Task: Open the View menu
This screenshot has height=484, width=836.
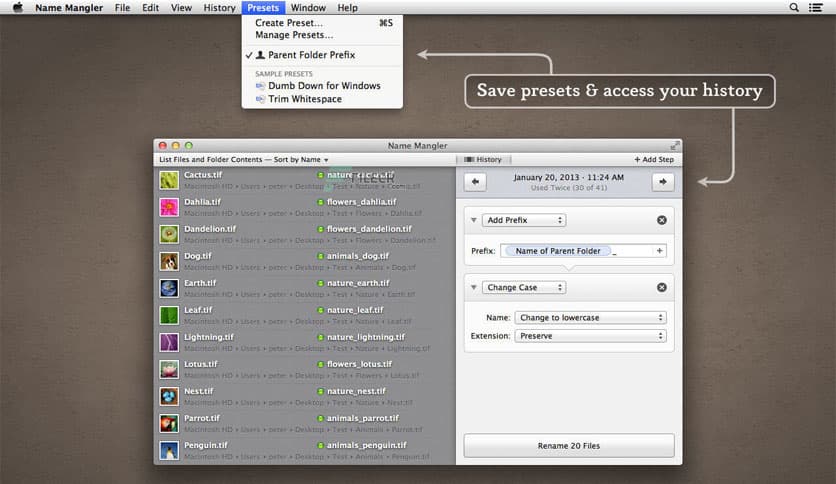Action: click(181, 7)
